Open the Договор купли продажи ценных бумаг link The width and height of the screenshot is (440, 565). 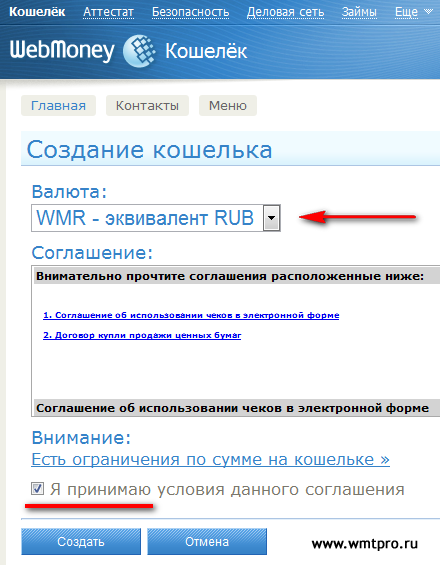point(142,335)
